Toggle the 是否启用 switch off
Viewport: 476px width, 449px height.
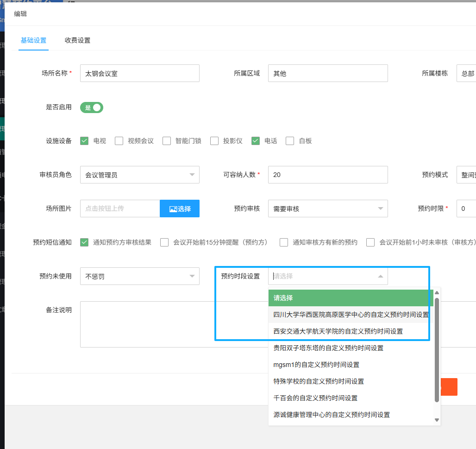[x=92, y=108]
